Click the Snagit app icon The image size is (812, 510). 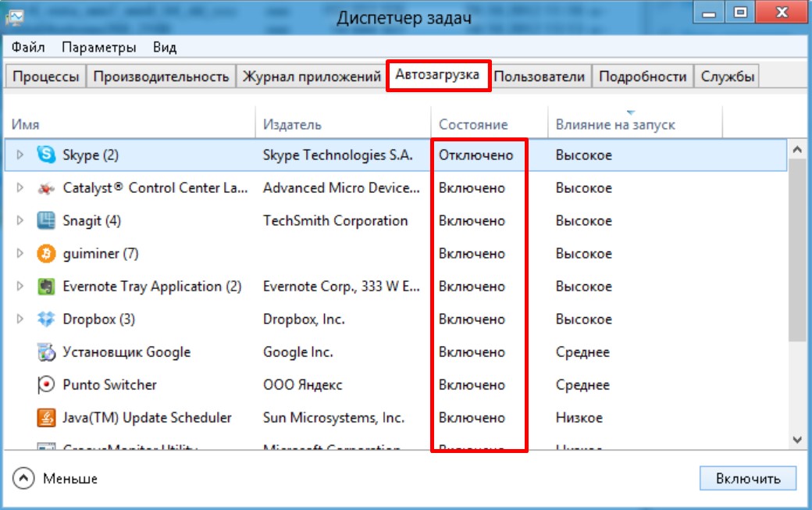coord(46,220)
